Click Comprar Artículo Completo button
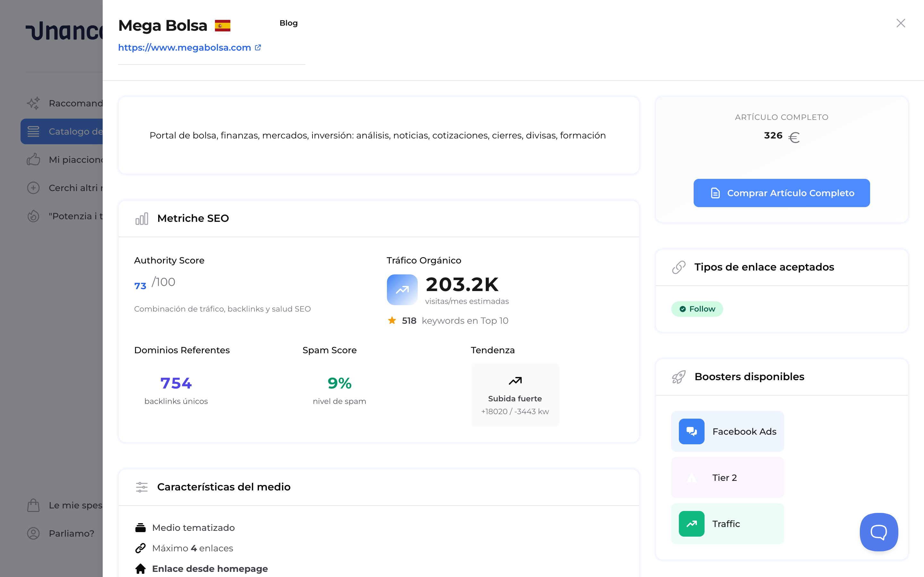The width and height of the screenshot is (924, 577). 781,193
